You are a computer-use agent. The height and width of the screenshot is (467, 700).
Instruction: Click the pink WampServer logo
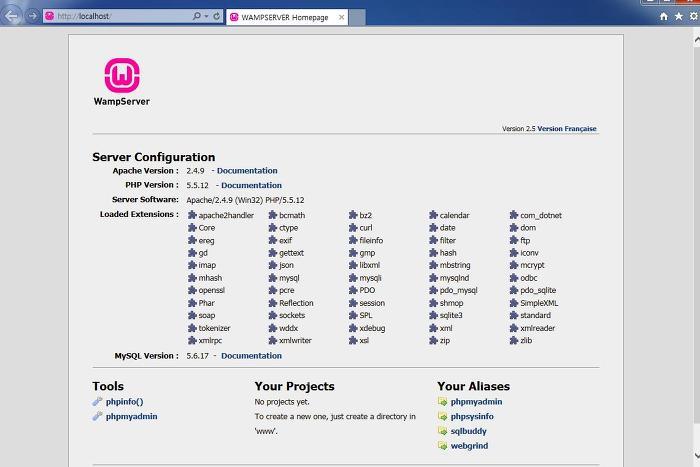(x=122, y=75)
